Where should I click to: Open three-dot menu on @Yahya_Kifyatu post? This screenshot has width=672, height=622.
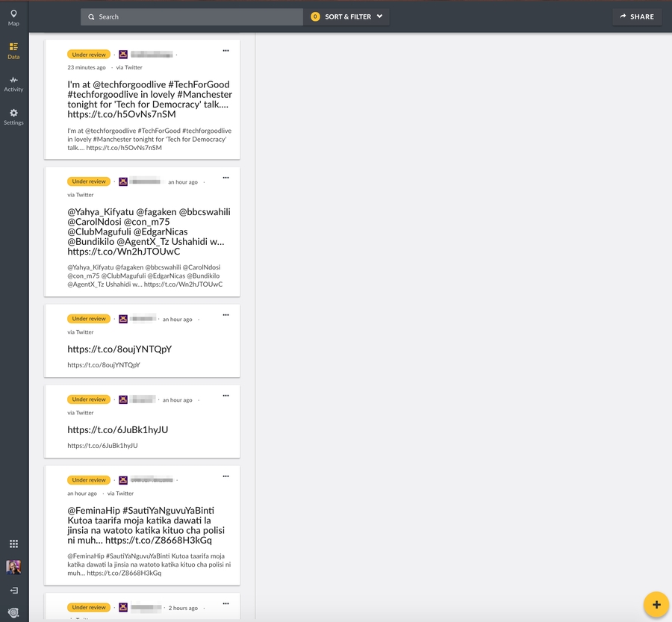225,178
